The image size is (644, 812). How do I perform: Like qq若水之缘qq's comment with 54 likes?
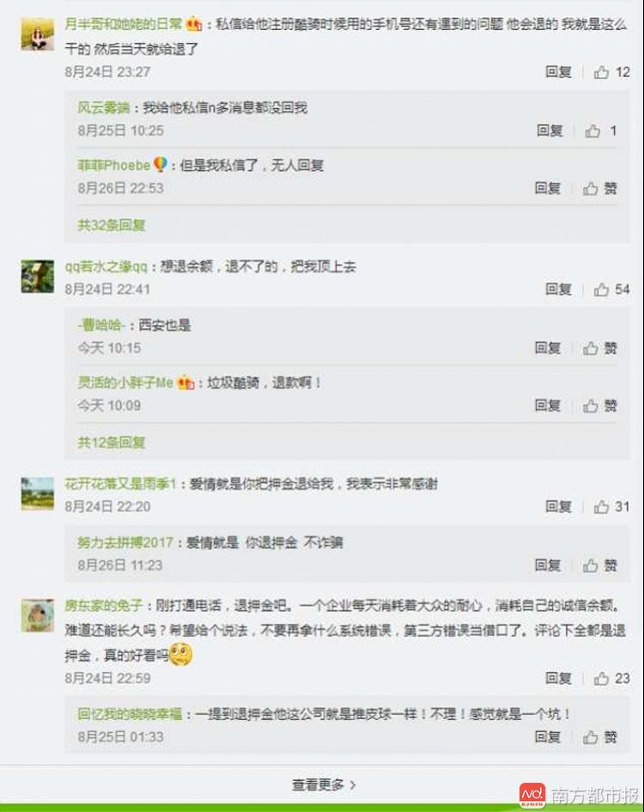tap(611, 289)
